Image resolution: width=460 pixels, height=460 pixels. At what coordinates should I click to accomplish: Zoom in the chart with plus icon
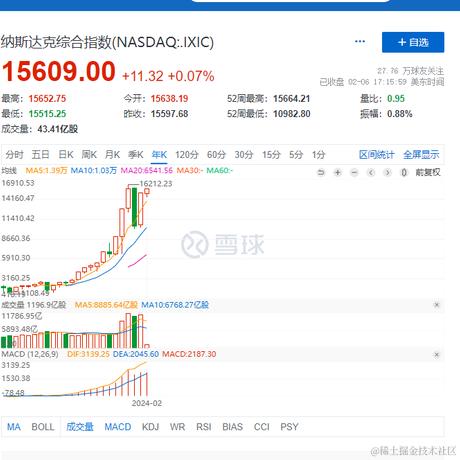(338, 172)
